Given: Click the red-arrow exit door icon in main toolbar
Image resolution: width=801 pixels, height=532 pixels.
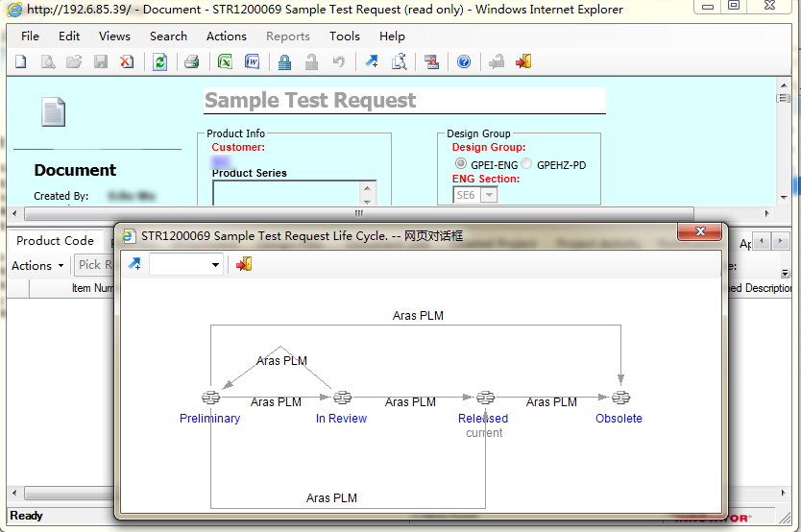Looking at the screenshot, I should (524, 61).
